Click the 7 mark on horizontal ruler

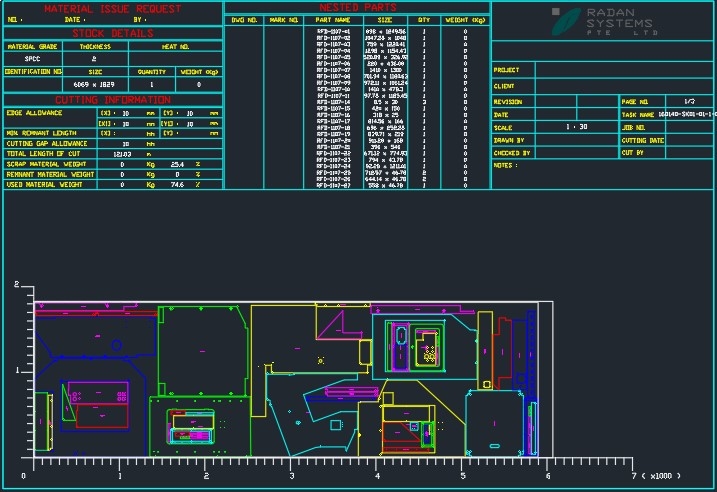633,476
